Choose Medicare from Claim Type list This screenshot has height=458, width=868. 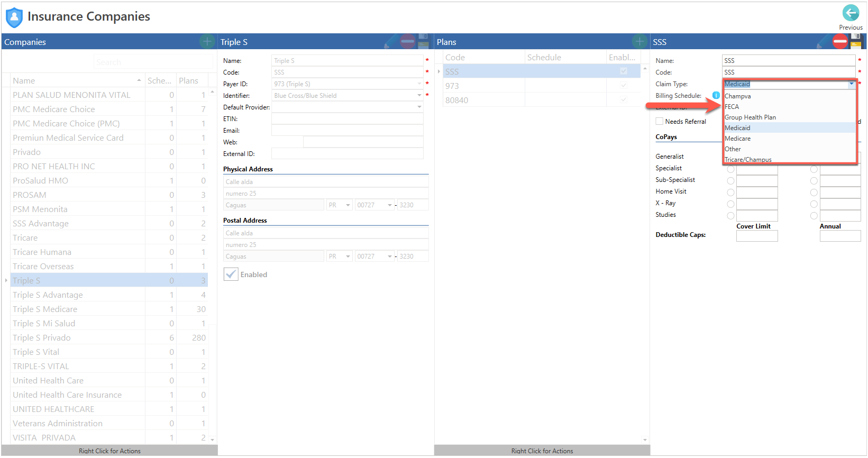tap(789, 139)
